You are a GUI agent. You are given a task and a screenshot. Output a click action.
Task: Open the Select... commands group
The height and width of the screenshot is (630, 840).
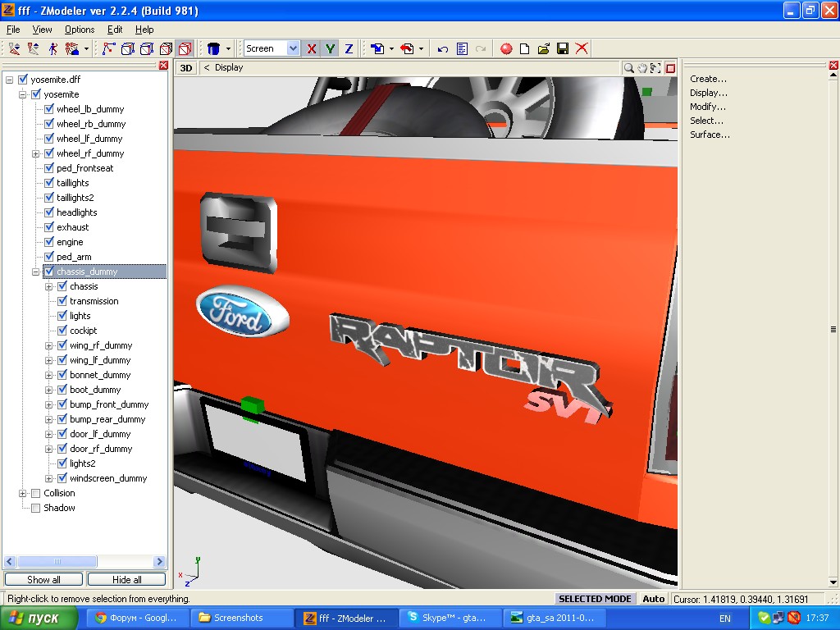706,121
